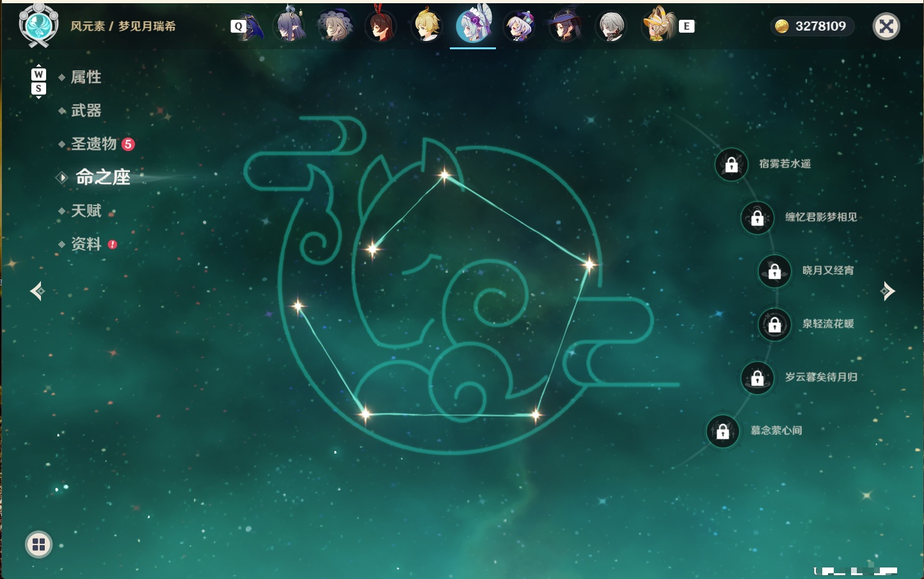Select Lisa's avatar with the lace-trimmed hat
924x579 pixels.
coord(335,26)
